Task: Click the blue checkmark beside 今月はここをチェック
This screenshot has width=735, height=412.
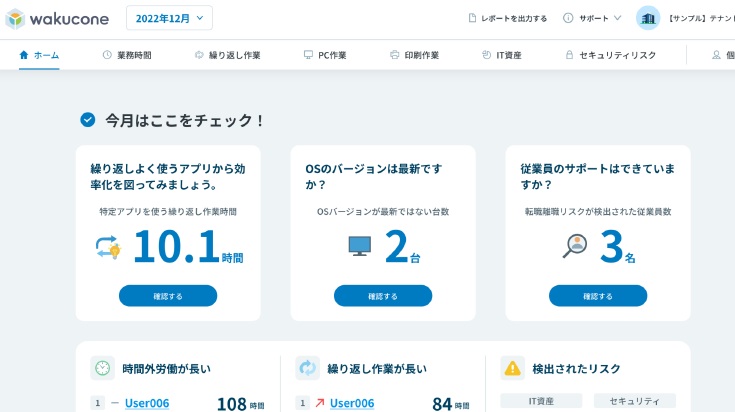Action: click(x=88, y=120)
